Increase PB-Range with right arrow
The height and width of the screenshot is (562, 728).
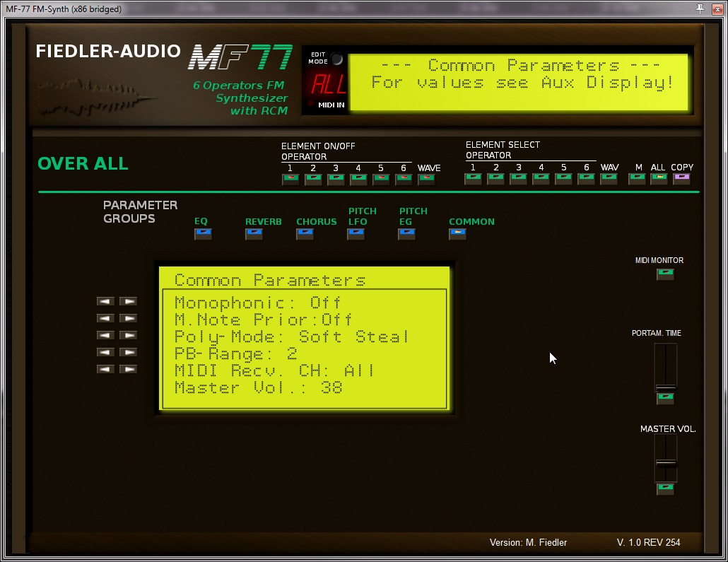coord(128,352)
